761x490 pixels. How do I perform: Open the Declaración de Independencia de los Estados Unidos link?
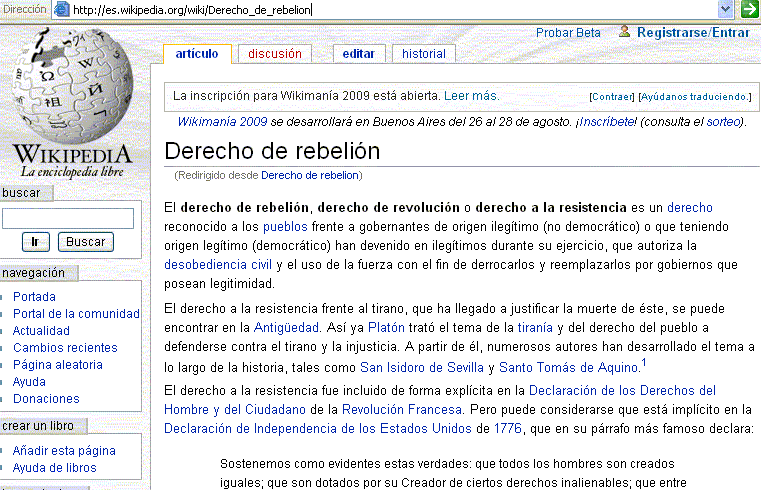(x=318, y=428)
